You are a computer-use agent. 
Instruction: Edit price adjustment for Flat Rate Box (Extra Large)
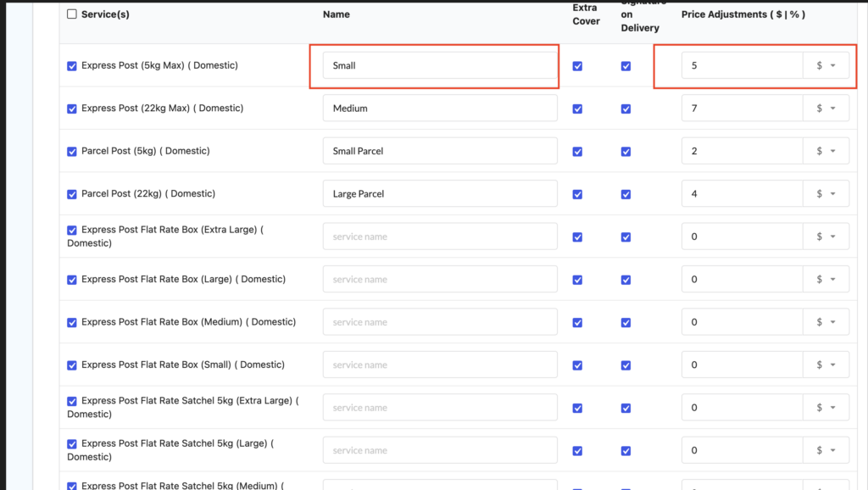743,237
